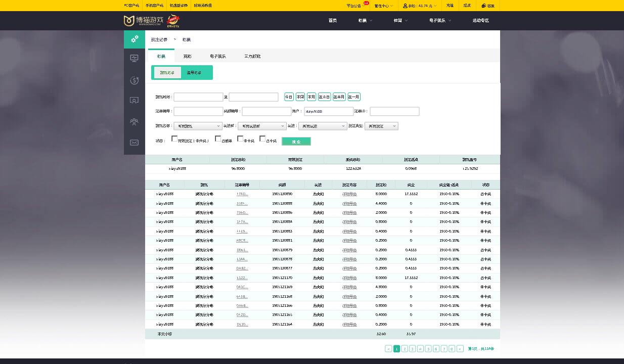Click the gear settings icon in sidebar

135,39
